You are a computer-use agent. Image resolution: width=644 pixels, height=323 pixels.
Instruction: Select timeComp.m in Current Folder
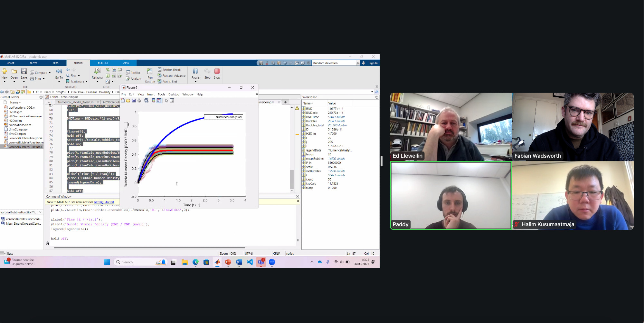tap(17, 134)
